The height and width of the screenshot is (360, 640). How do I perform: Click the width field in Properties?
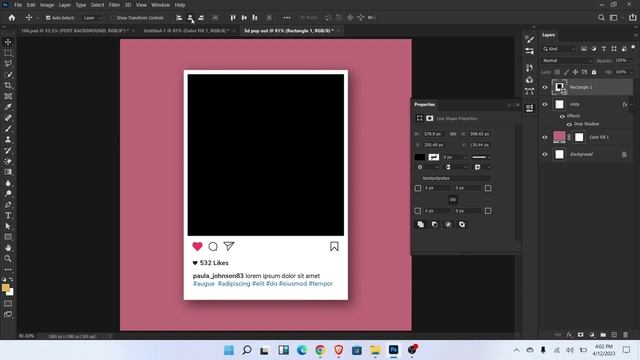(x=434, y=134)
